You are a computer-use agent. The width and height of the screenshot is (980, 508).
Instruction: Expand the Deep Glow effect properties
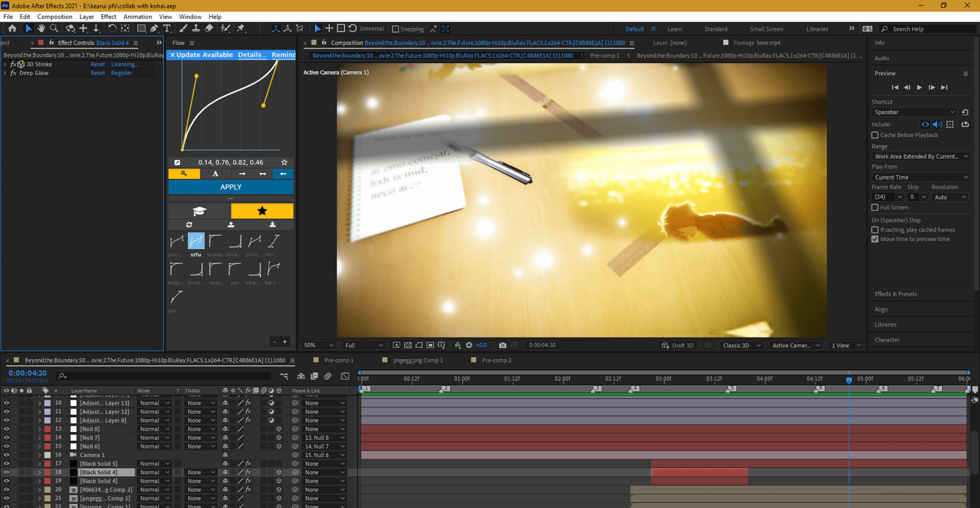[x=5, y=73]
